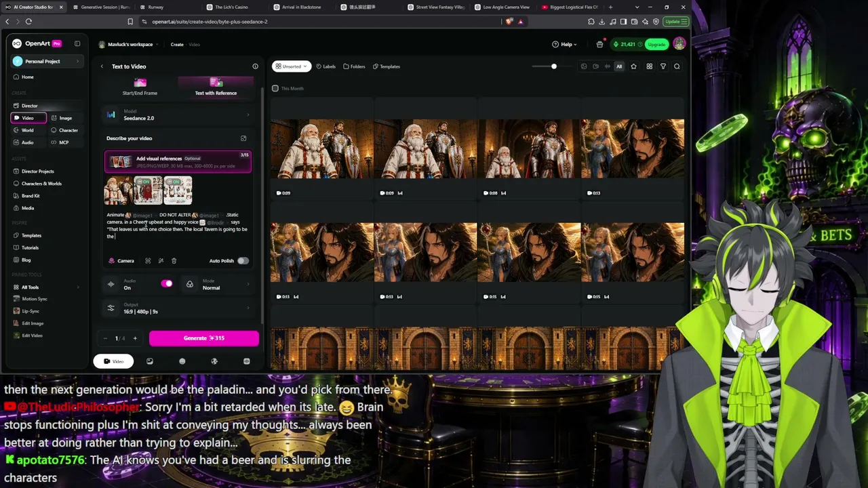The height and width of the screenshot is (488, 868).
Task: Open Edit Video tool
Action: pos(32,335)
